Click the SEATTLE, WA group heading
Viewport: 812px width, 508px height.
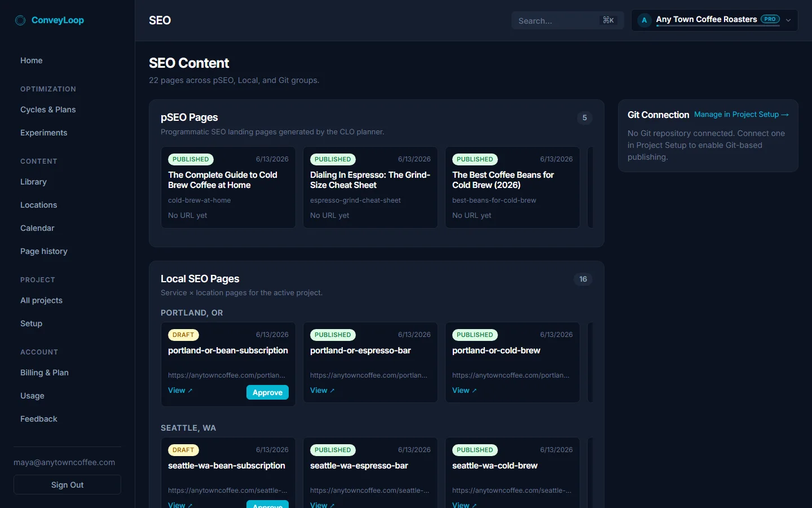(188, 428)
